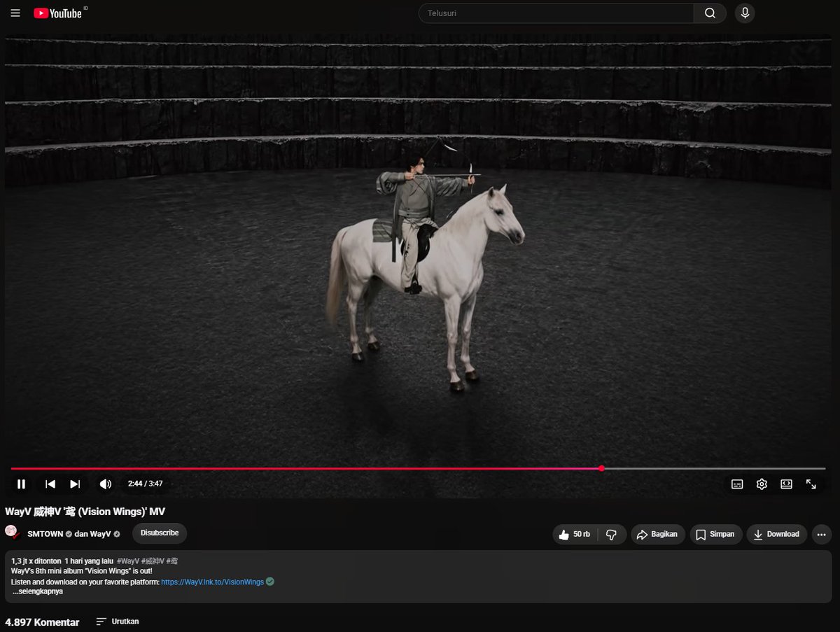Open video settings gear

click(762, 484)
